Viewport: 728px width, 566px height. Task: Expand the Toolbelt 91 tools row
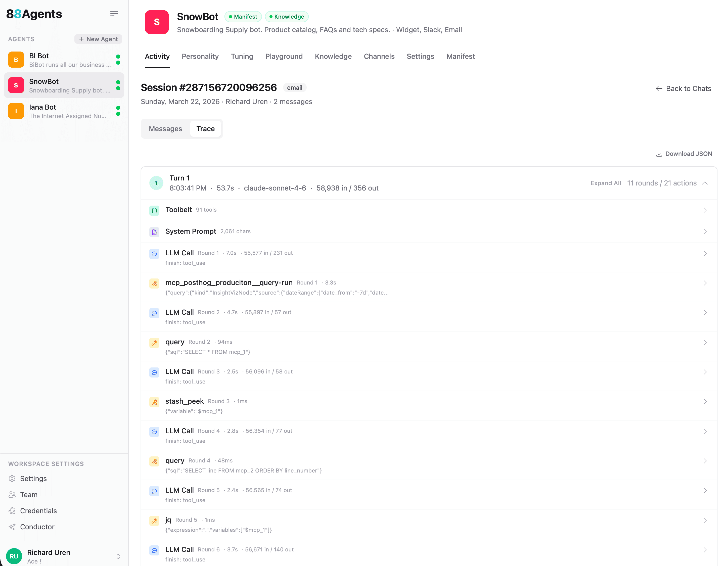point(705,210)
